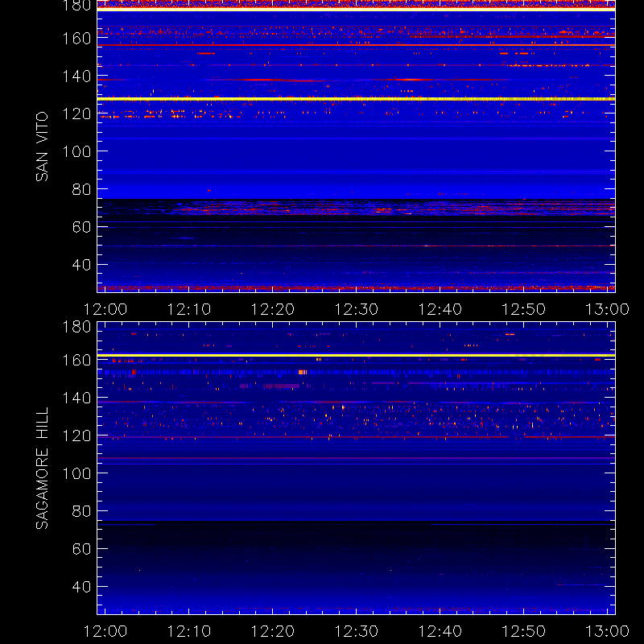The height and width of the screenshot is (644, 644).
Task: Click 12:50 time label under San Vito plot
Action: click(x=524, y=309)
